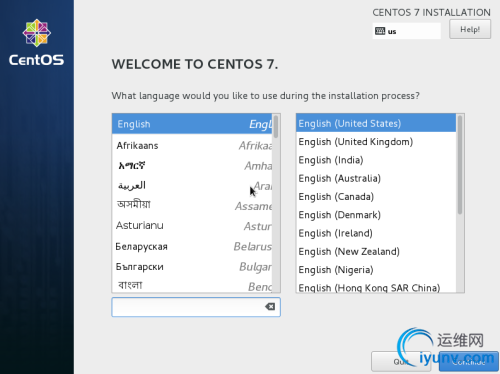Select Afrikaans in the language list
Screen dimensions: 500x374
click(192, 145)
